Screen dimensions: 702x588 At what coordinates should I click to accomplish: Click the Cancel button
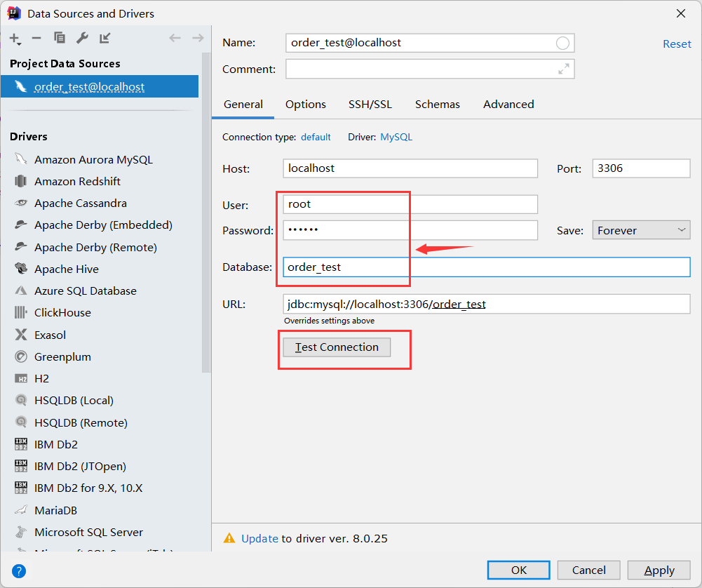588,570
